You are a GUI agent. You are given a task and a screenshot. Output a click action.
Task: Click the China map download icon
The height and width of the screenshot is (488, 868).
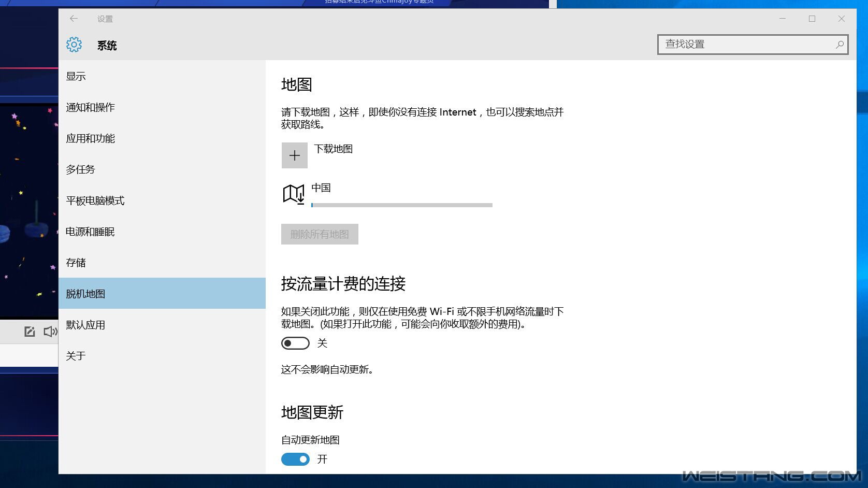tap(294, 194)
